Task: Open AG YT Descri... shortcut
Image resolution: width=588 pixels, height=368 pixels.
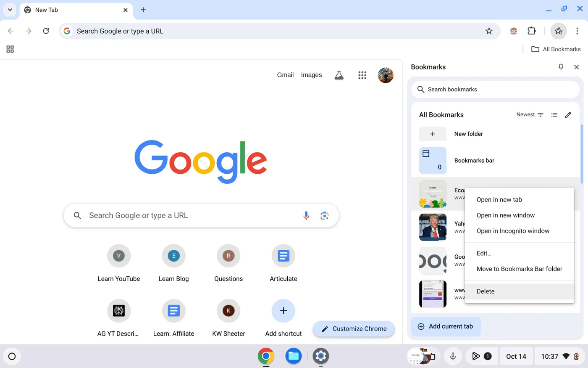Action: [119, 318]
